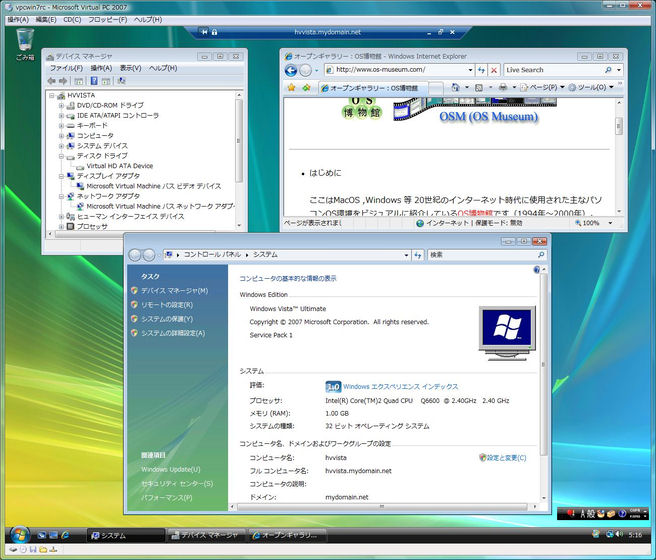Expand IDE ATA/ATAPI コントローラ node
The height and width of the screenshot is (560, 656).
point(62,115)
